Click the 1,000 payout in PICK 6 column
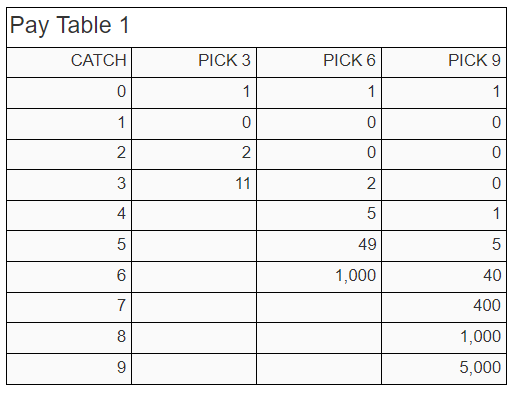This screenshot has width=520, height=395. point(355,275)
